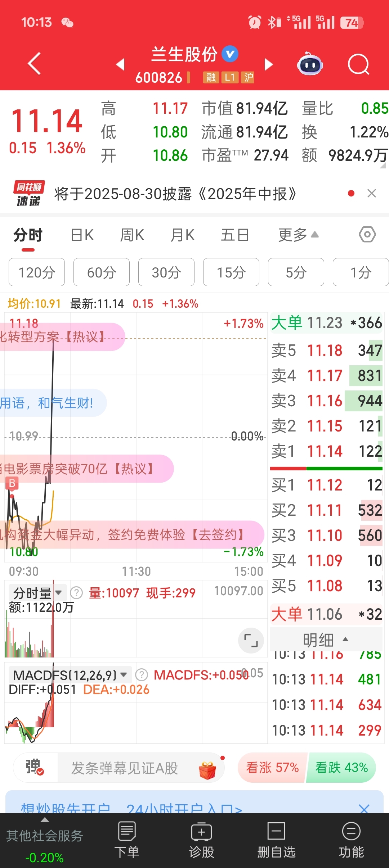Viewport: 389px width, 868px height.
Task: Open 分时量 indicator dropdown
Action: [x=37, y=592]
